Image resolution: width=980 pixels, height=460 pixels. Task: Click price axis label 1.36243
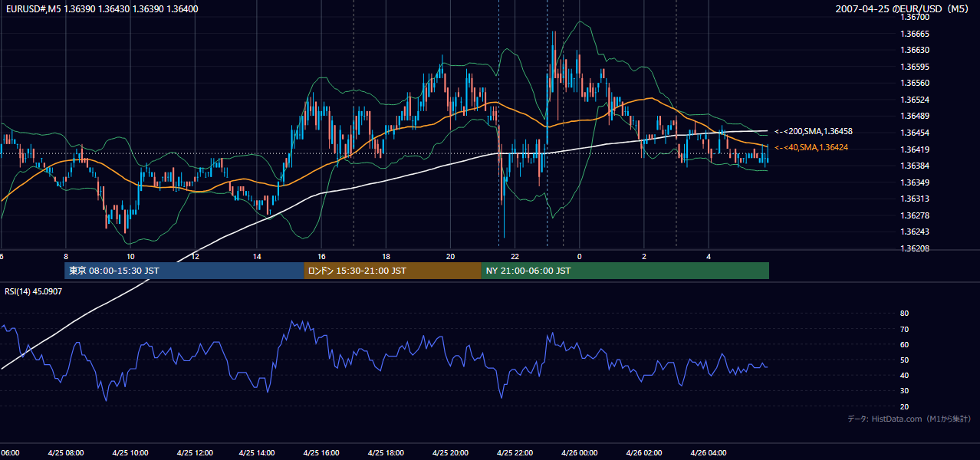[x=915, y=232]
